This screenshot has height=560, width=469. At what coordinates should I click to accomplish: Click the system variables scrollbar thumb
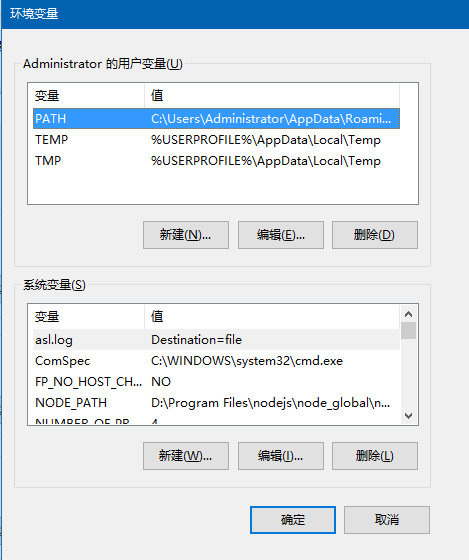(409, 330)
